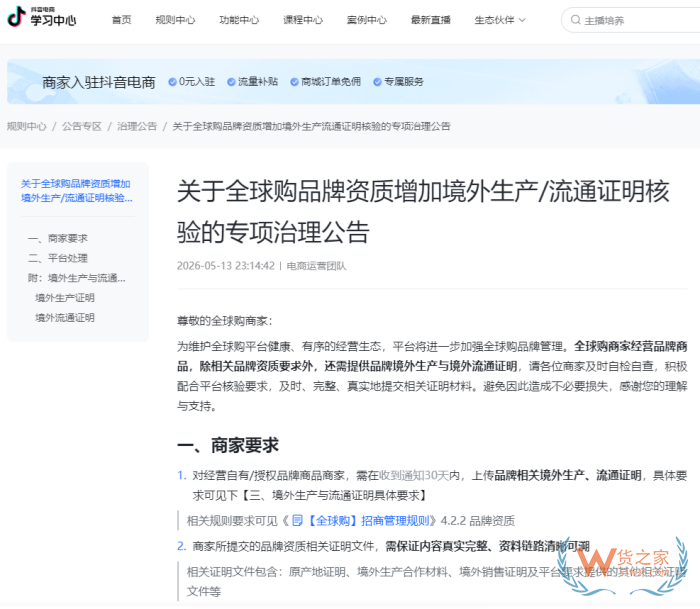The width and height of the screenshot is (700, 609).
Task: Click the current-page title in breadcrumb
Action: pos(311,126)
